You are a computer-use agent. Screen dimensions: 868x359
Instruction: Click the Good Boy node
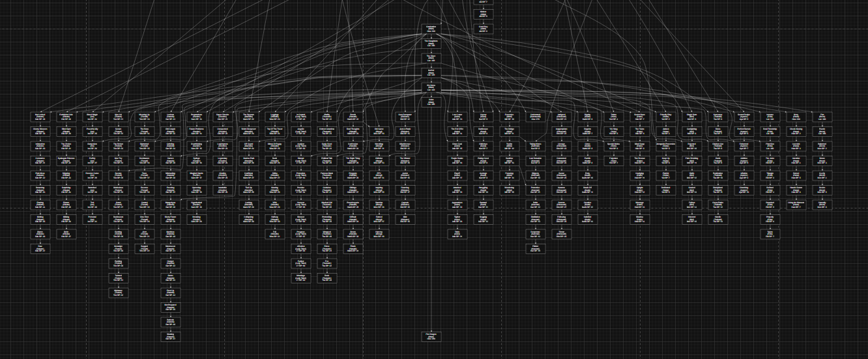[x=483, y=29]
